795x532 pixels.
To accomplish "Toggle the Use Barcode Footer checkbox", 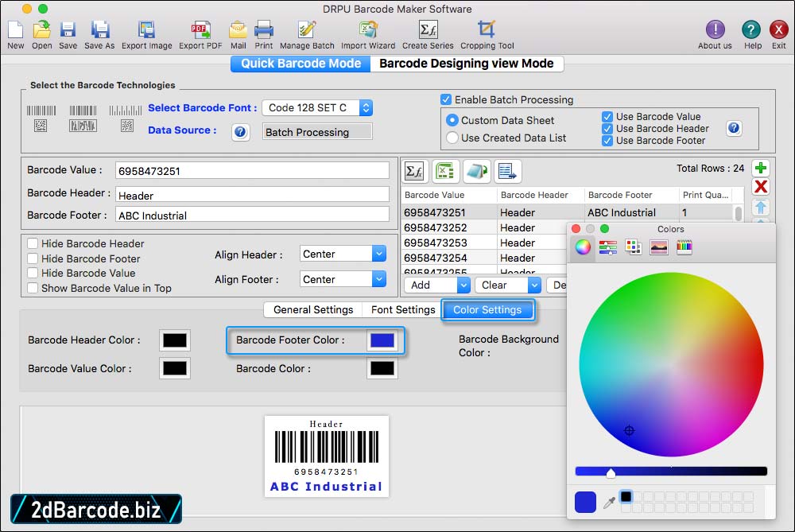I will click(607, 141).
